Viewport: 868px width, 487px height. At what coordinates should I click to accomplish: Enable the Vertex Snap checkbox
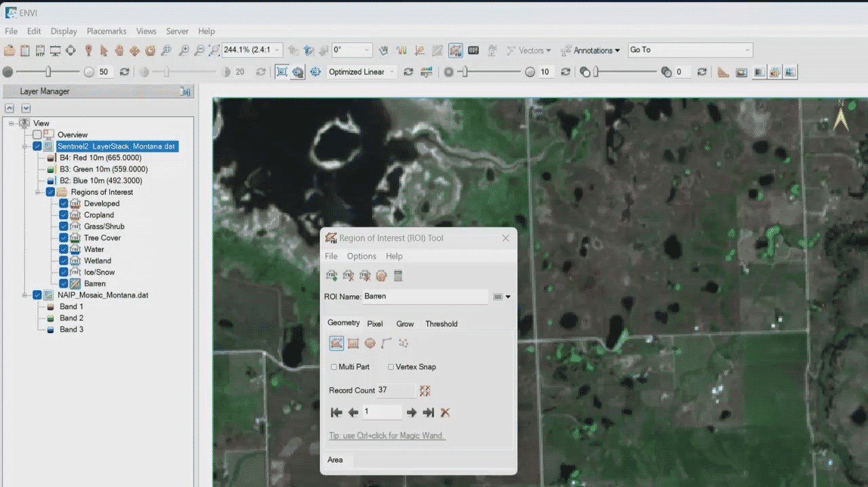click(391, 367)
